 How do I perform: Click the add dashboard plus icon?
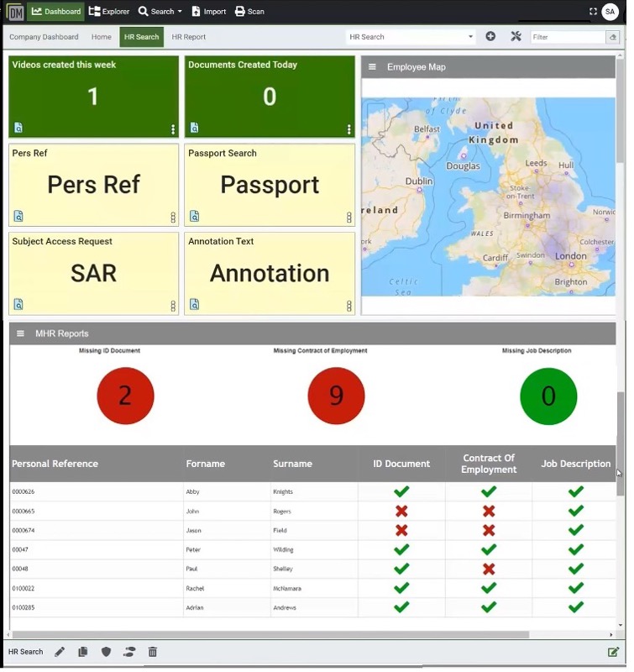(490, 36)
